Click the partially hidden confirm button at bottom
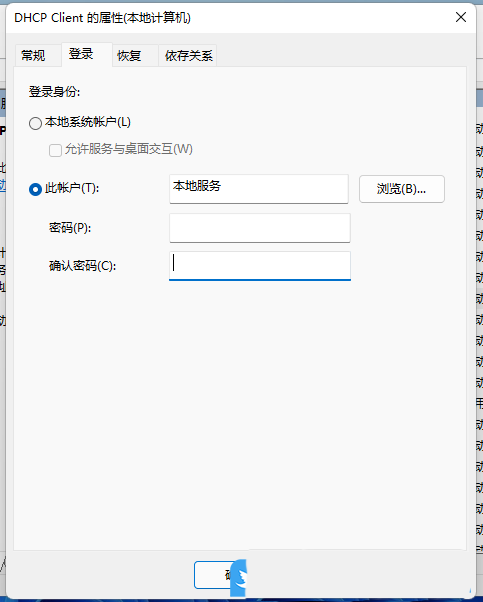The width and height of the screenshot is (483, 602). pyautogui.click(x=212, y=575)
